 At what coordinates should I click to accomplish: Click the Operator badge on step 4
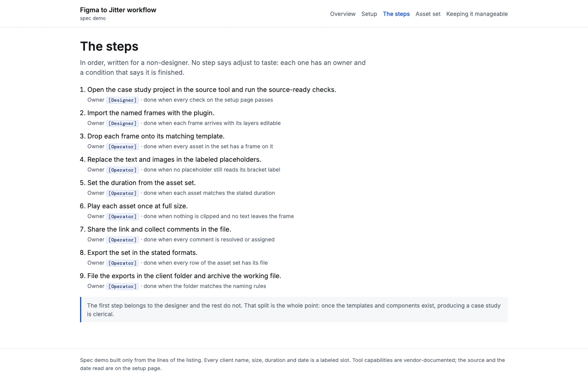click(122, 170)
